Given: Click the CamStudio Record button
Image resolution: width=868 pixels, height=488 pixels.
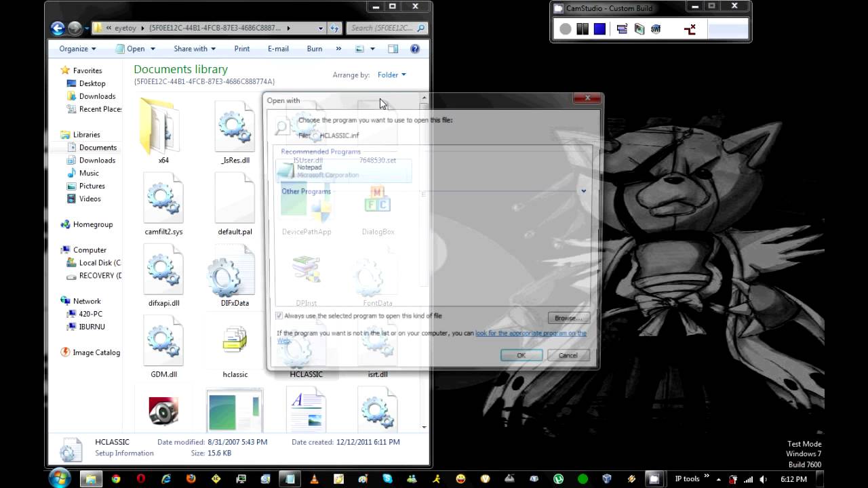Looking at the screenshot, I should click(x=566, y=29).
